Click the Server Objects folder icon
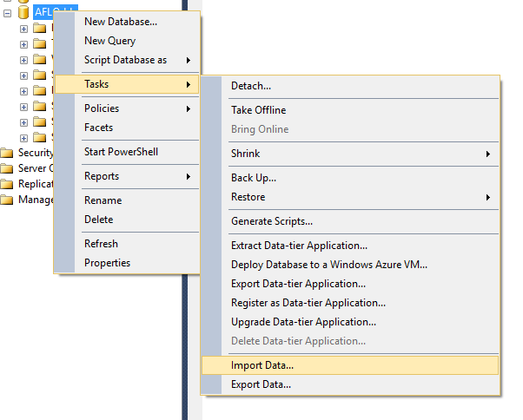Viewport: 523px width, 420px height. 7,168
